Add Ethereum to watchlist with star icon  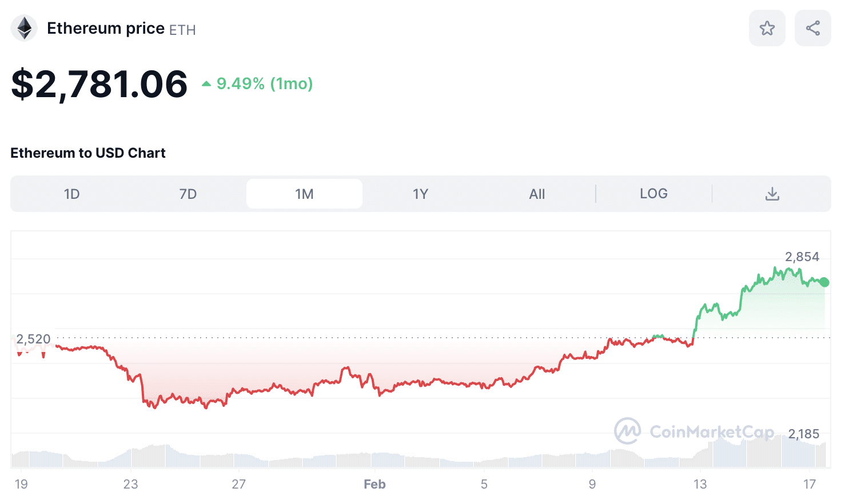point(767,28)
